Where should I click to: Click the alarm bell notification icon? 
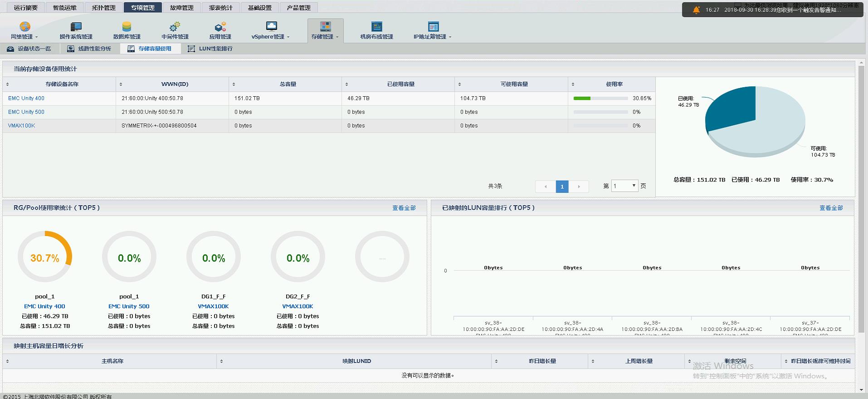[696, 10]
